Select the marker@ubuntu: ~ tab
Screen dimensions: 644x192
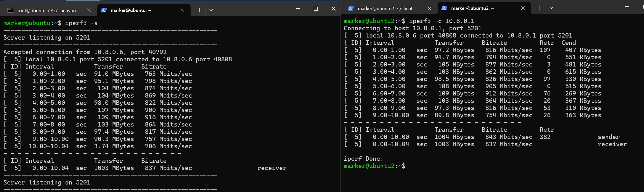tap(131, 10)
